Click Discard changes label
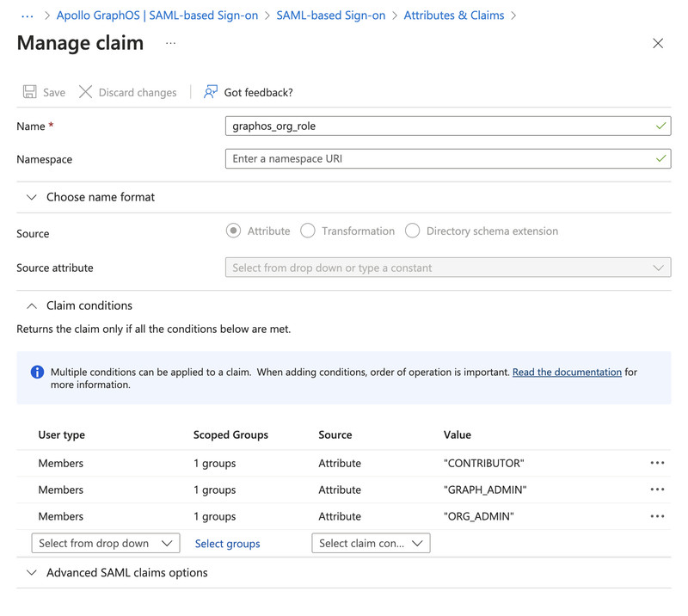This screenshot has width=688, height=616. click(x=138, y=93)
